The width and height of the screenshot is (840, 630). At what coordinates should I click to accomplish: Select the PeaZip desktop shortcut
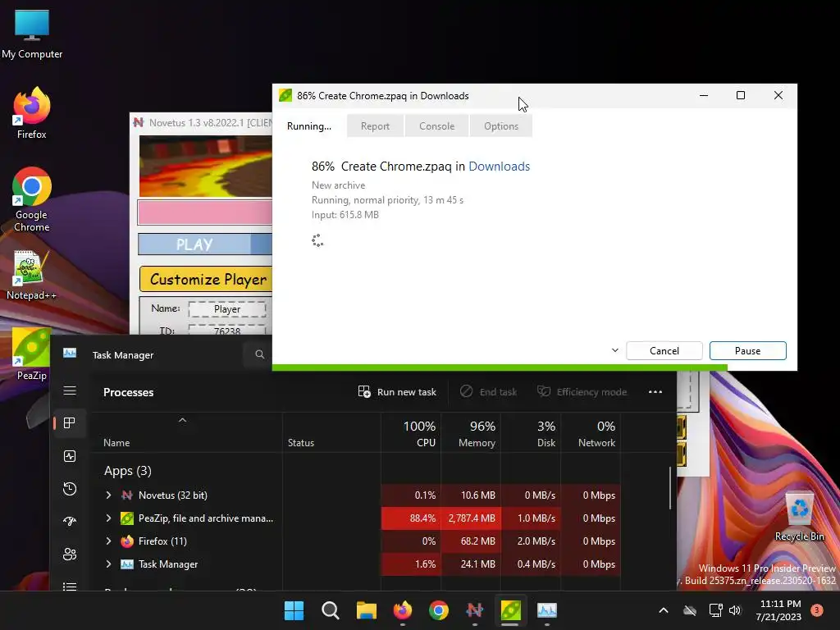tap(32, 354)
